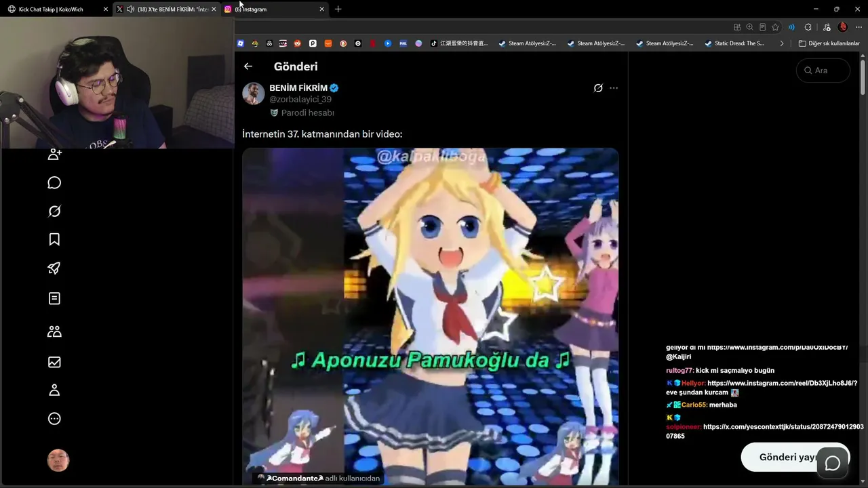Click the browser favorites star icon
The width and height of the screenshot is (868, 488).
click(x=775, y=27)
